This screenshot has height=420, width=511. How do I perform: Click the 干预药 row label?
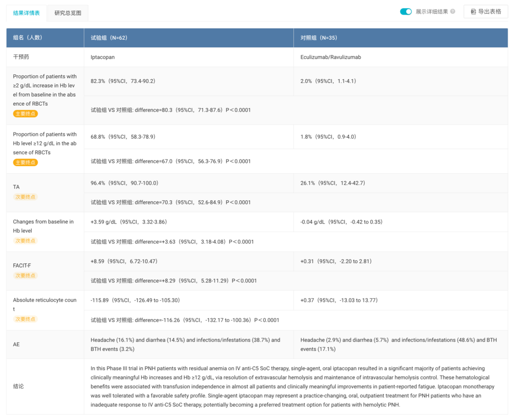[21, 57]
